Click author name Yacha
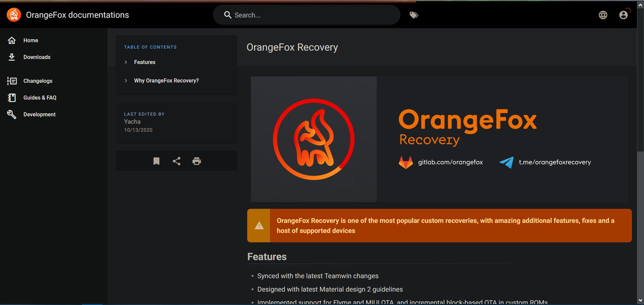 tap(132, 122)
